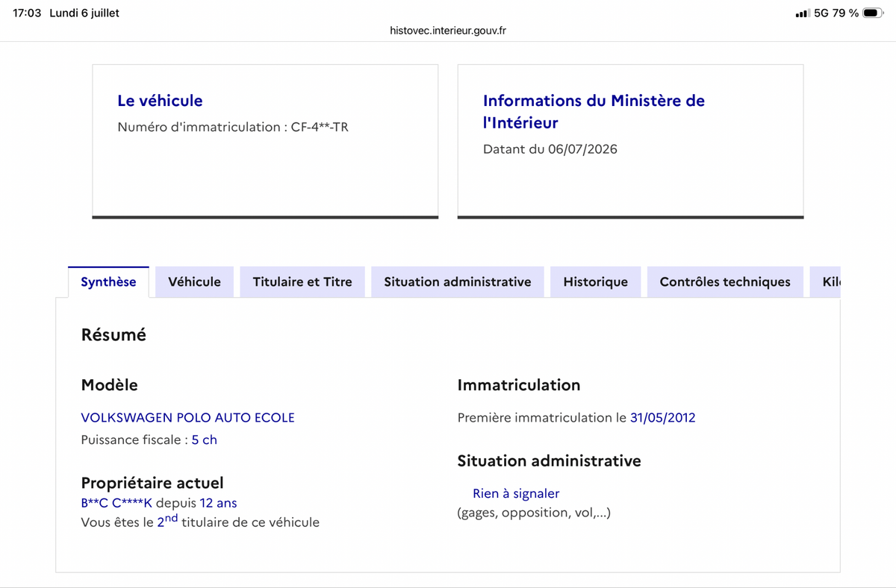896x588 pixels.
Task: Select the Situation administrative tab
Action: [458, 281]
